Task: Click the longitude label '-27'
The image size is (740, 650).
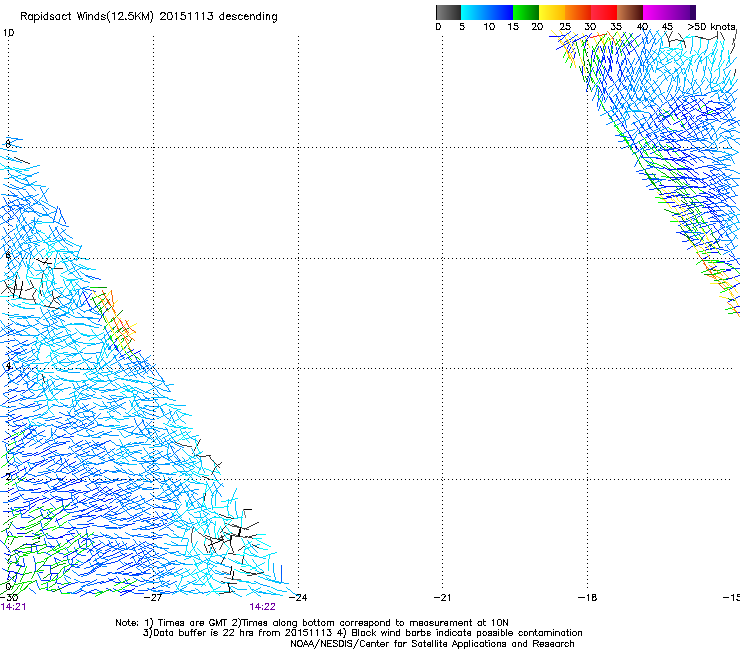Action: [153, 598]
